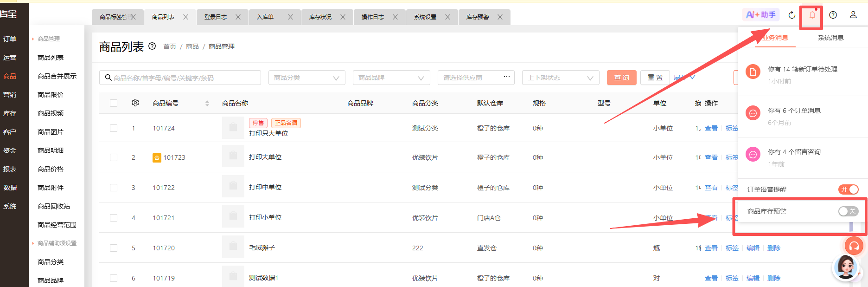The width and height of the screenshot is (868, 287).
Task: Click the 停售 tag on item 101724
Action: point(258,123)
